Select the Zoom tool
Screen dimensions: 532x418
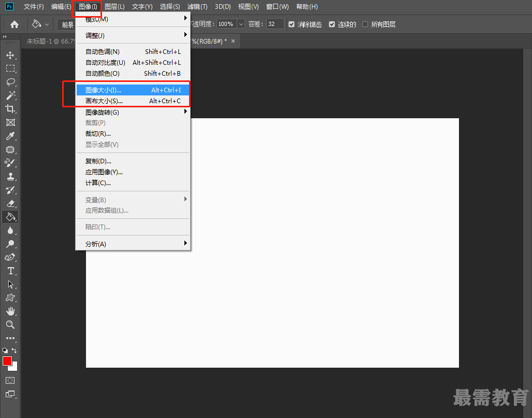coord(10,325)
